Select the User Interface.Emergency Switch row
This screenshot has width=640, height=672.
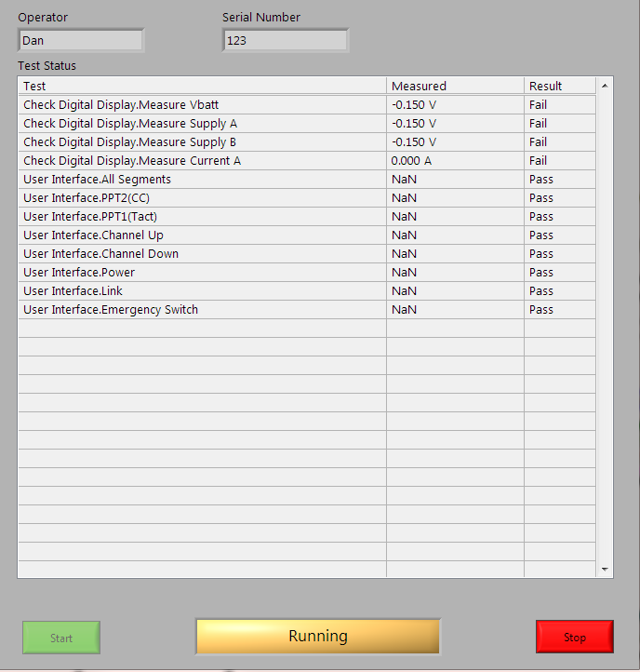[307, 310]
